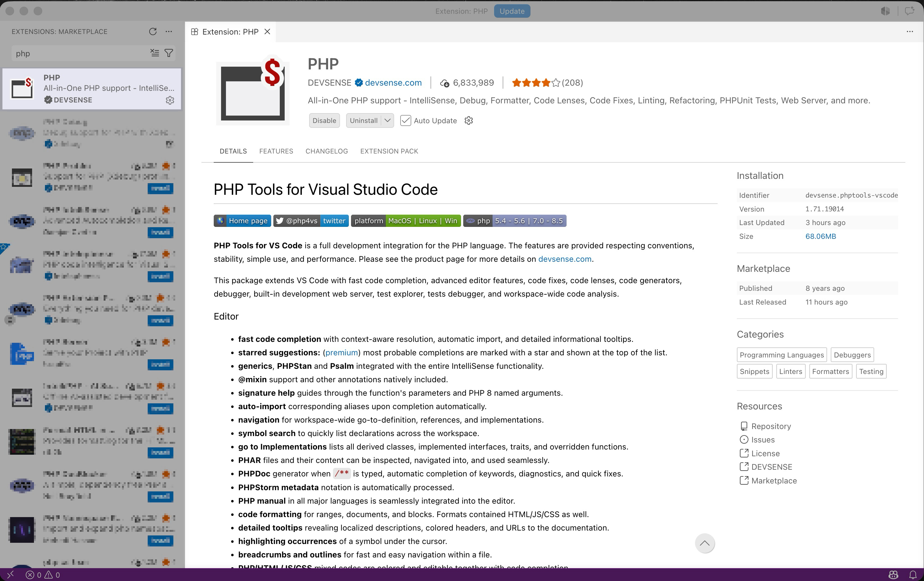Select the Testing category
Viewport: 924px width, 581px height.
pos(871,372)
